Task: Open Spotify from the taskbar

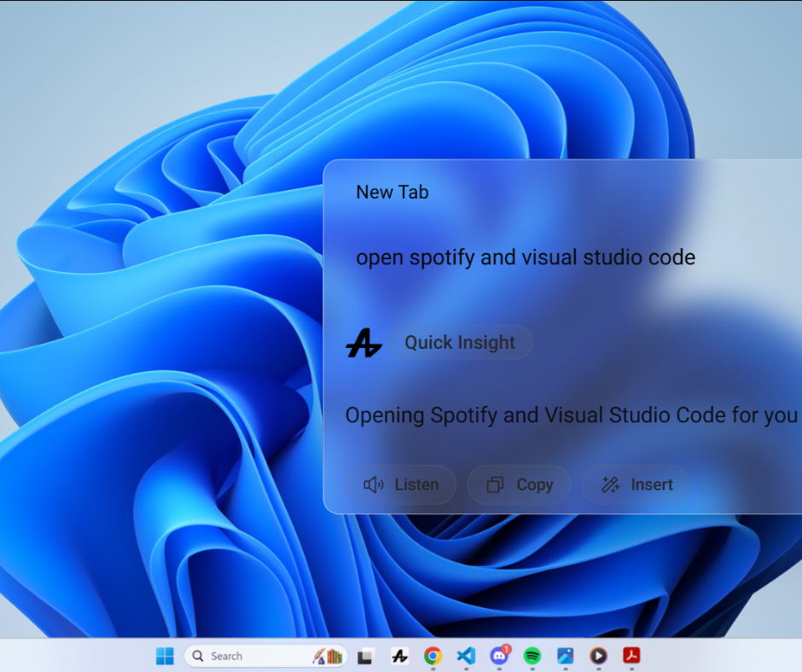Action: (x=532, y=656)
